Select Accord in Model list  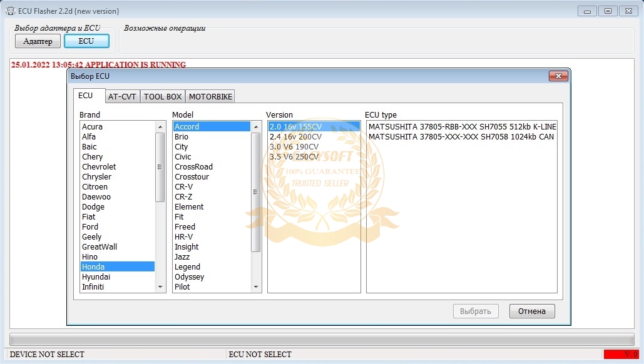pos(212,126)
